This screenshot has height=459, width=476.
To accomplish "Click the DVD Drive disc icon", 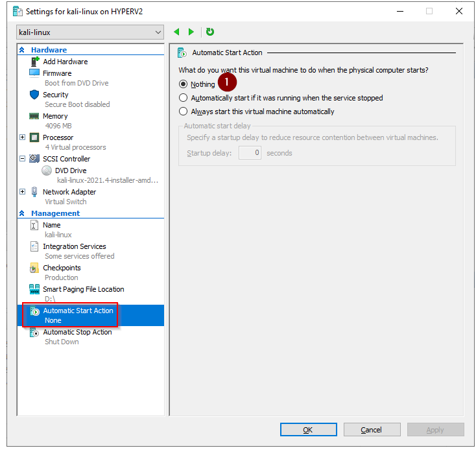I will coord(47,171).
